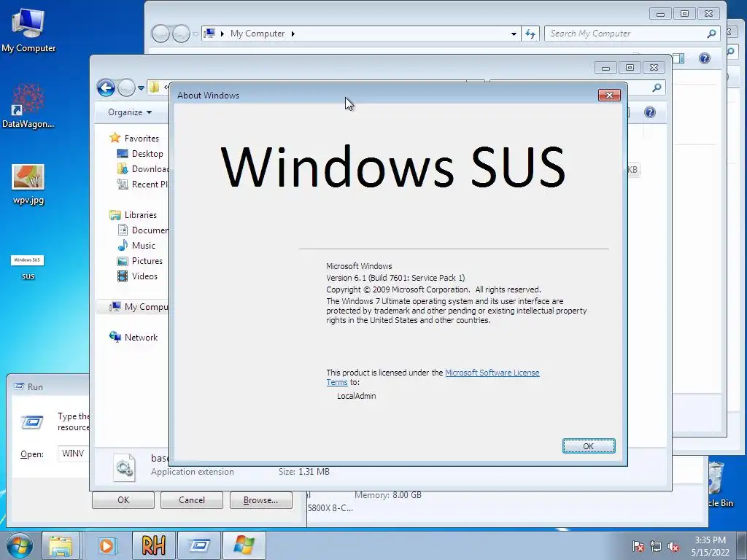The height and width of the screenshot is (560, 747).
Task: Click the file details icon in Explorer status pane
Action: click(x=125, y=467)
